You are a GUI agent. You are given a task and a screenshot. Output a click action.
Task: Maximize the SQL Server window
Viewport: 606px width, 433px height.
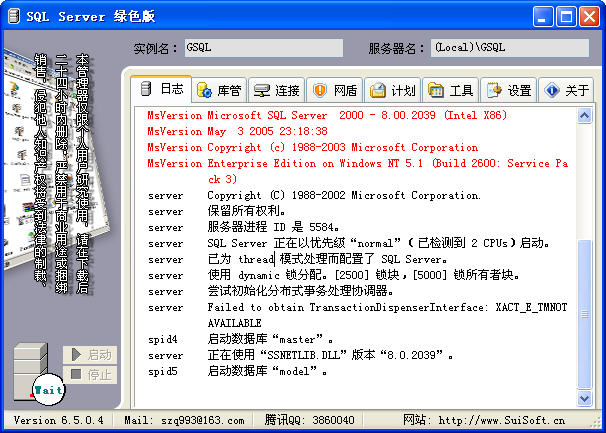[566, 17]
